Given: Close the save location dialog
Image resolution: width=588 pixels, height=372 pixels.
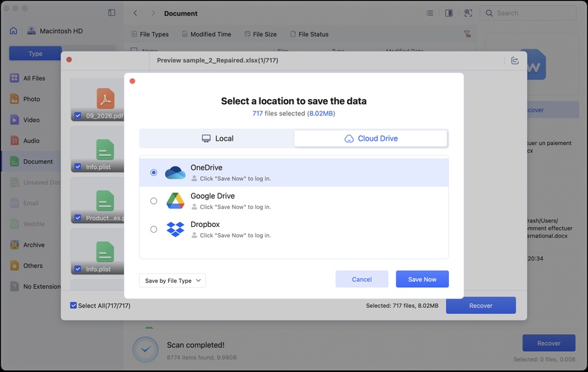Looking at the screenshot, I should tap(132, 81).
